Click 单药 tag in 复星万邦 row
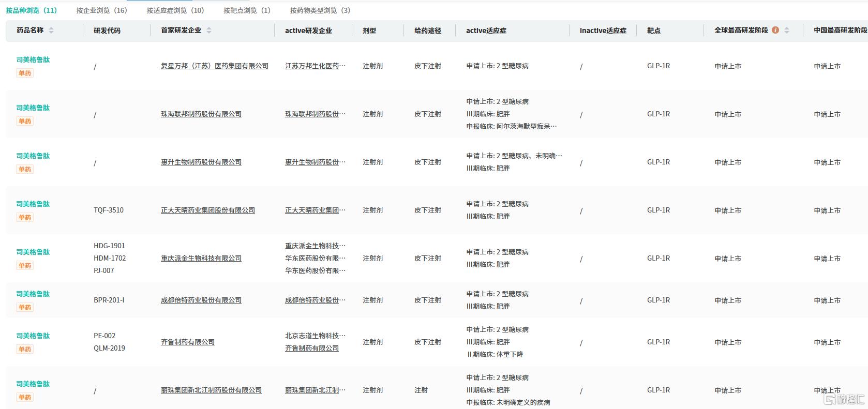 25,73
